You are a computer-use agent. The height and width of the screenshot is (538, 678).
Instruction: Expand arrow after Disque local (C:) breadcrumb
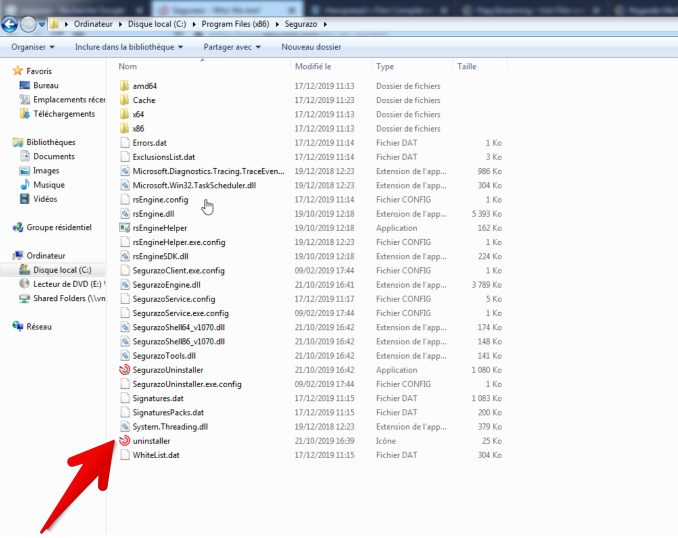[194, 24]
